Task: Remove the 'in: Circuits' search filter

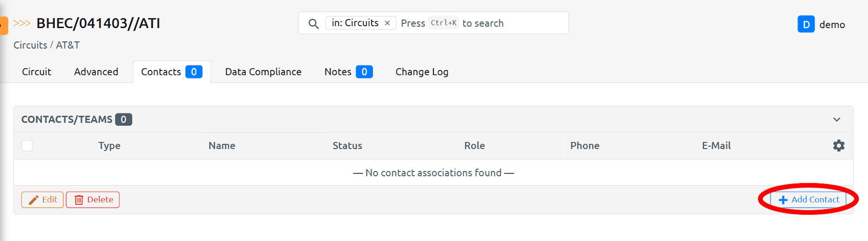Action: coord(387,23)
